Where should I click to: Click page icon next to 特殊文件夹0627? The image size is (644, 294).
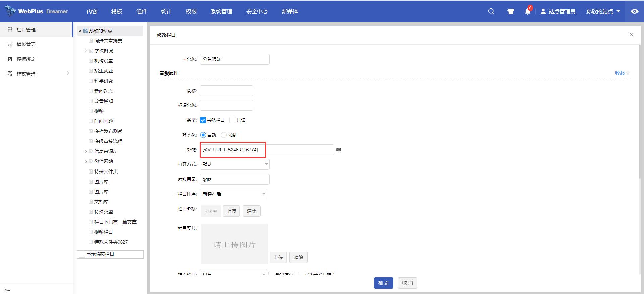(x=91, y=242)
